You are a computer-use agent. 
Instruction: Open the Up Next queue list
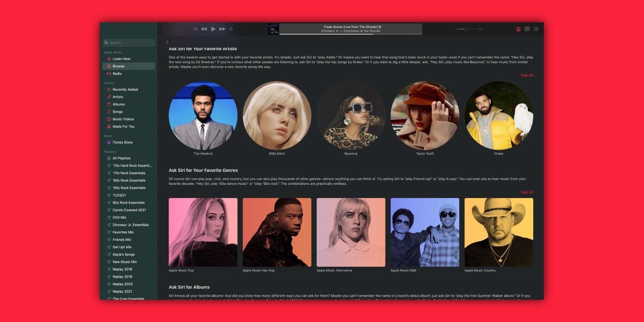[x=536, y=29]
